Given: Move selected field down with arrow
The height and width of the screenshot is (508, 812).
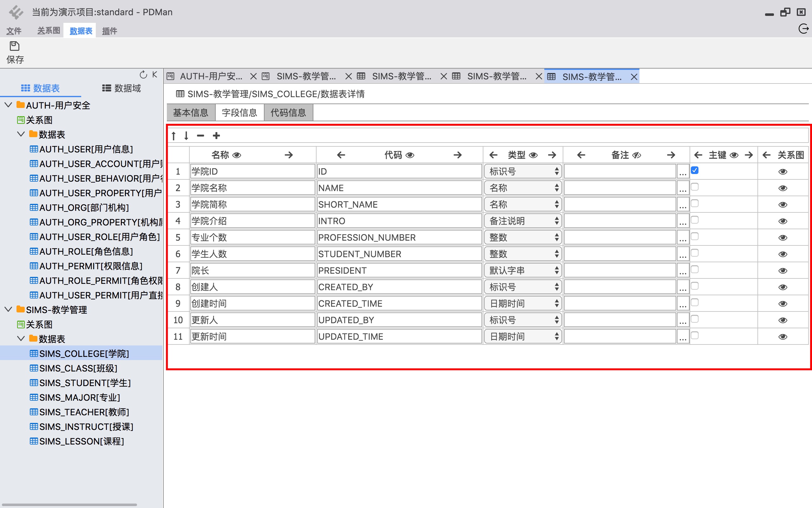Looking at the screenshot, I should 186,136.
